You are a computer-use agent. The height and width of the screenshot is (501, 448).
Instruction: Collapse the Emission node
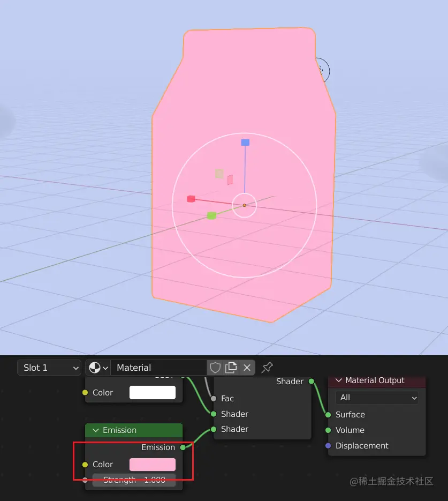point(95,430)
